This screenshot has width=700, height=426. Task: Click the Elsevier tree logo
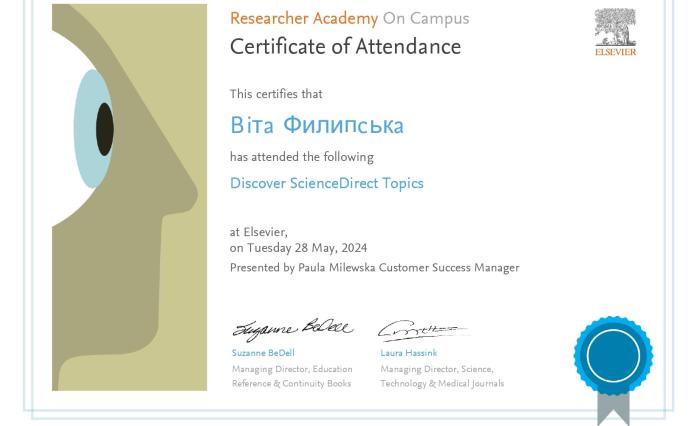click(615, 27)
